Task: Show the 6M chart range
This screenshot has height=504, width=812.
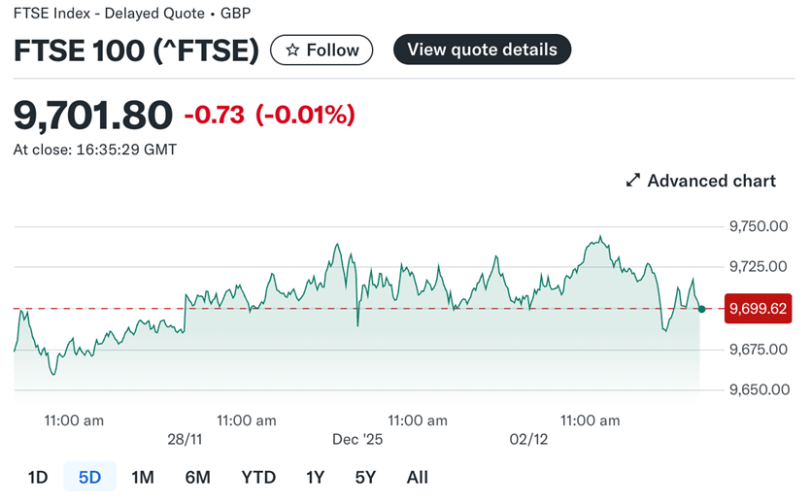Action: coord(197,477)
